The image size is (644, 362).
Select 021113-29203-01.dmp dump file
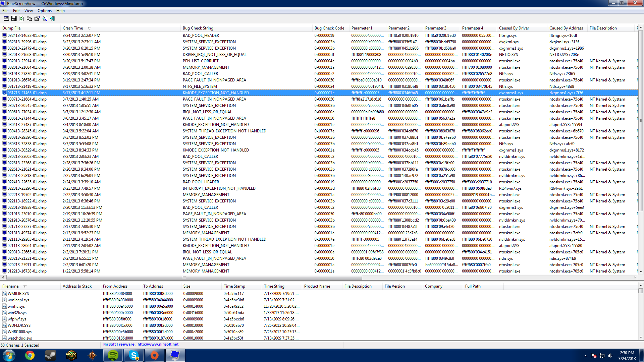tap(27, 239)
